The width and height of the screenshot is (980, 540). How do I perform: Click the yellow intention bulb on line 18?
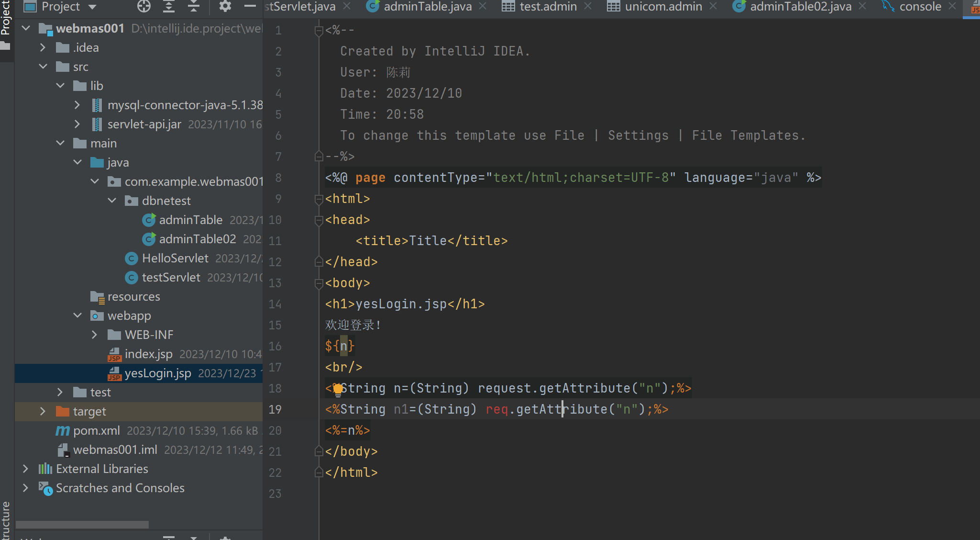coord(338,389)
